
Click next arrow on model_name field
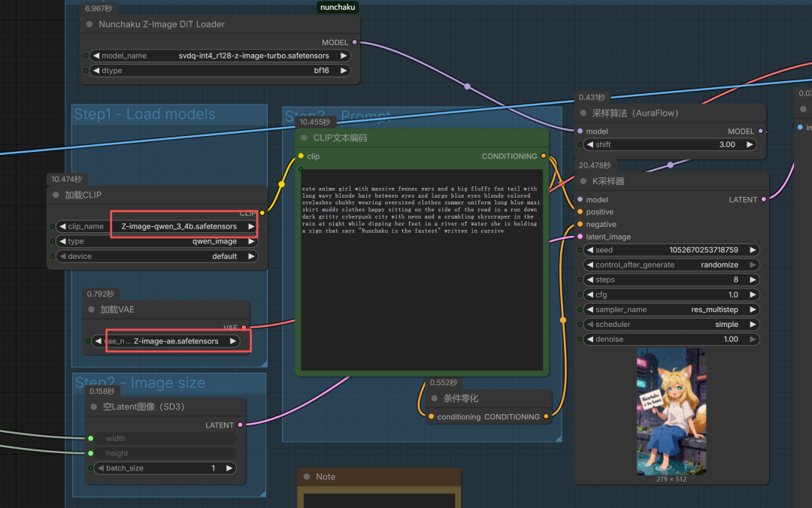point(343,56)
